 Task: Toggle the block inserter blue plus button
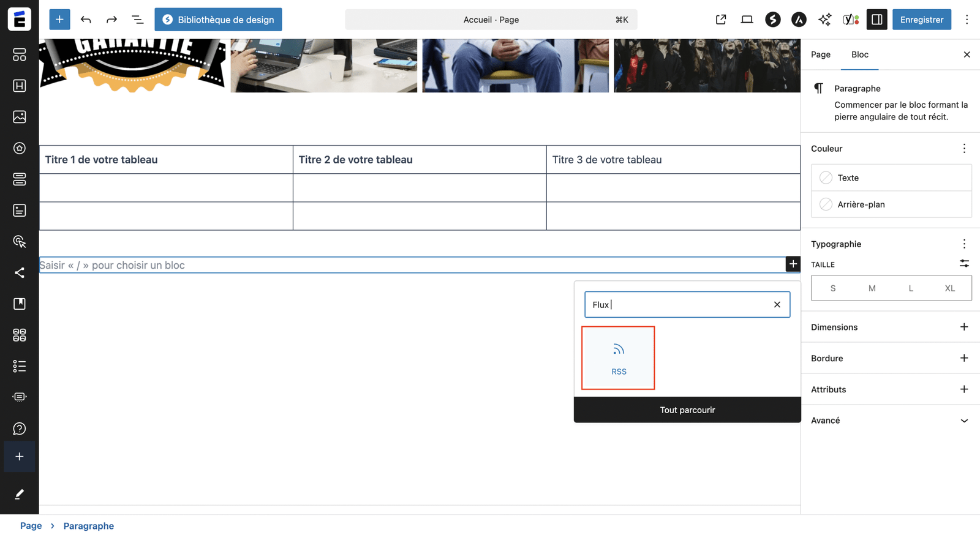[x=59, y=20]
